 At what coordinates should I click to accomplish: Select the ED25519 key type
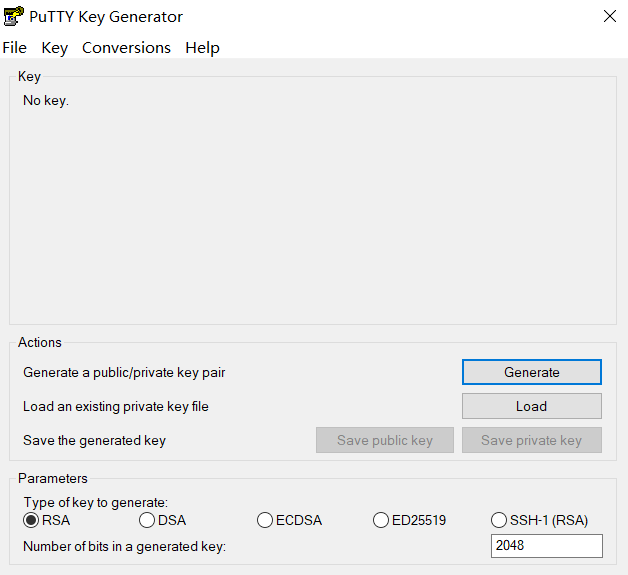pyautogui.click(x=409, y=520)
